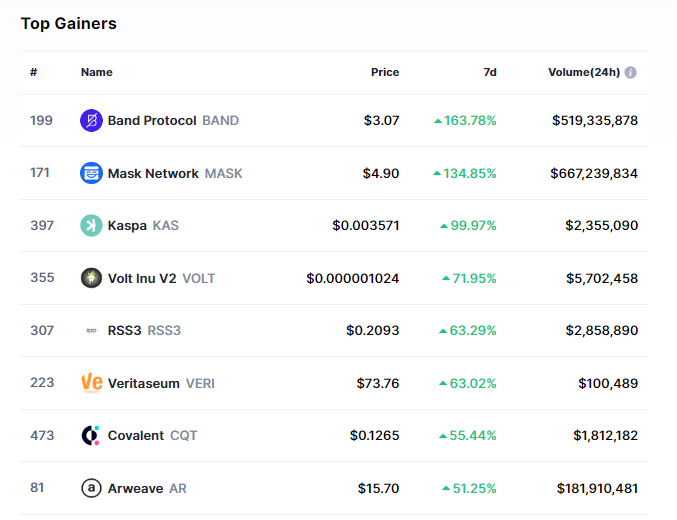Open the Kaspa KAS link

coord(143,226)
